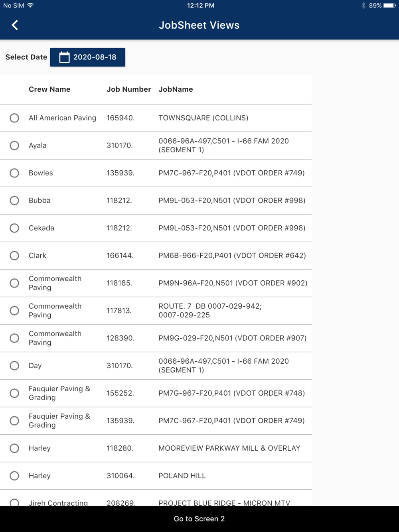The width and height of the screenshot is (399, 532).
Task: Select the Clark crew radio button
Action: tap(14, 256)
